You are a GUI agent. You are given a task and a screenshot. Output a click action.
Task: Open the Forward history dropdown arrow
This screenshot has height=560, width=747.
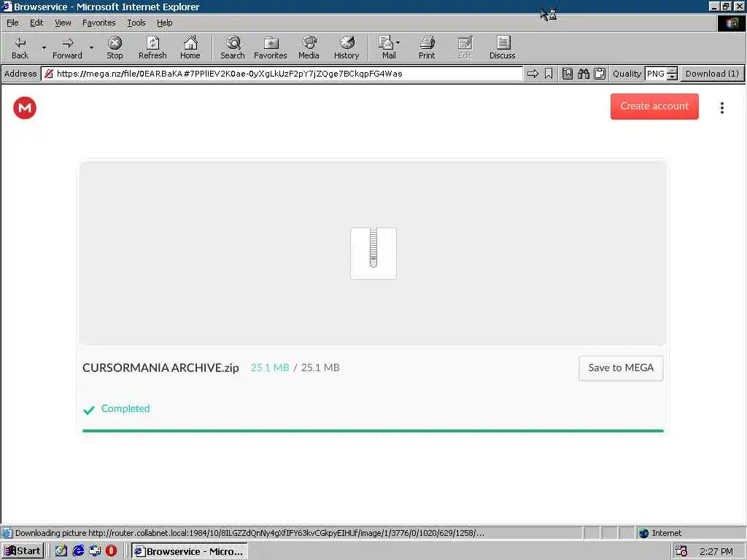point(91,47)
